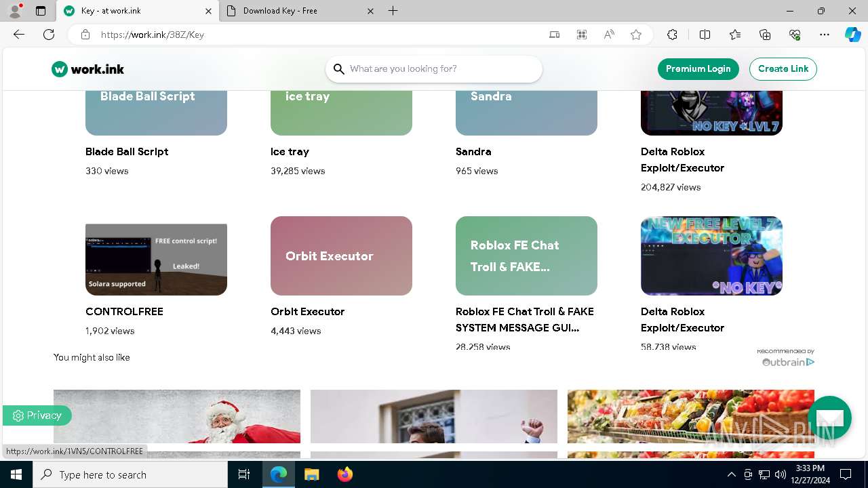Open browser Extensions puzzle icon

pyautogui.click(x=672, y=35)
